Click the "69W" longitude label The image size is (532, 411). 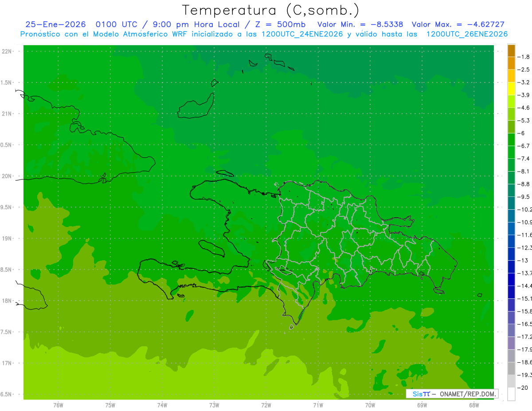422,405
